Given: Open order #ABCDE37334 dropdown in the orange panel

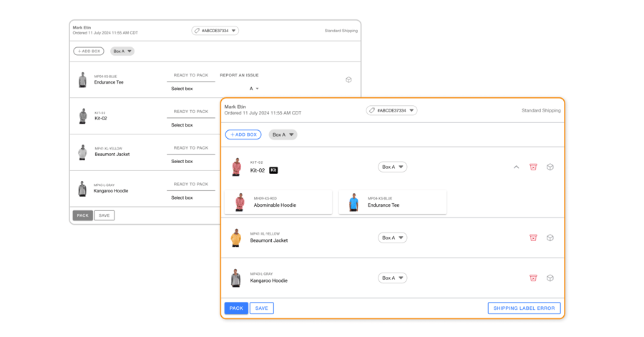Looking at the screenshot, I should tap(391, 110).
